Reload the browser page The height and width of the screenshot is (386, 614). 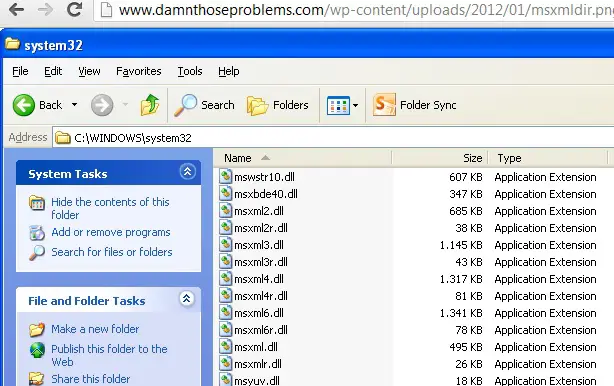coord(74,9)
